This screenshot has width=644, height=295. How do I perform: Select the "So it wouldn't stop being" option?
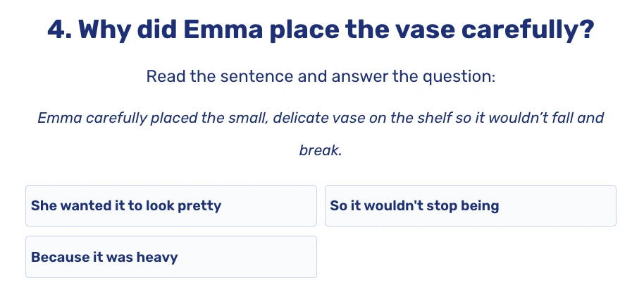470,206
